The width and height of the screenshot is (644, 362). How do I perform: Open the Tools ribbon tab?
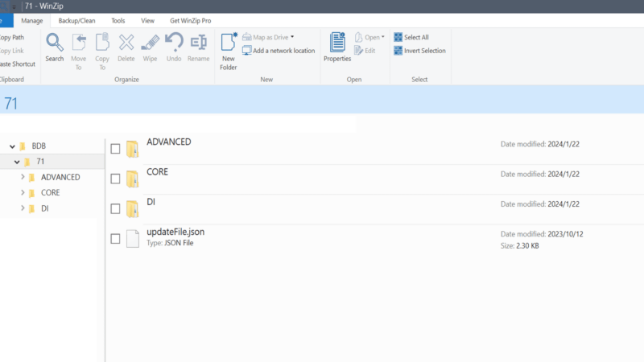click(x=118, y=21)
